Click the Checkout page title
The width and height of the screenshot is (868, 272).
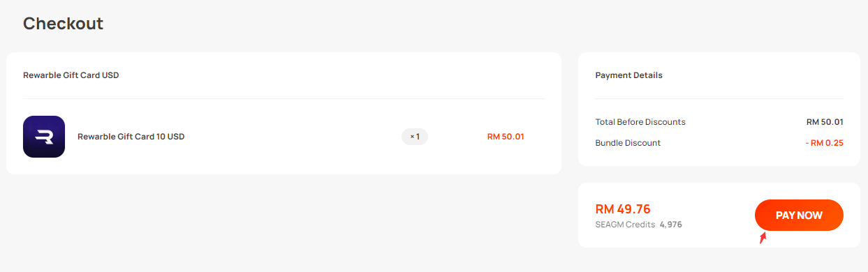pos(63,23)
